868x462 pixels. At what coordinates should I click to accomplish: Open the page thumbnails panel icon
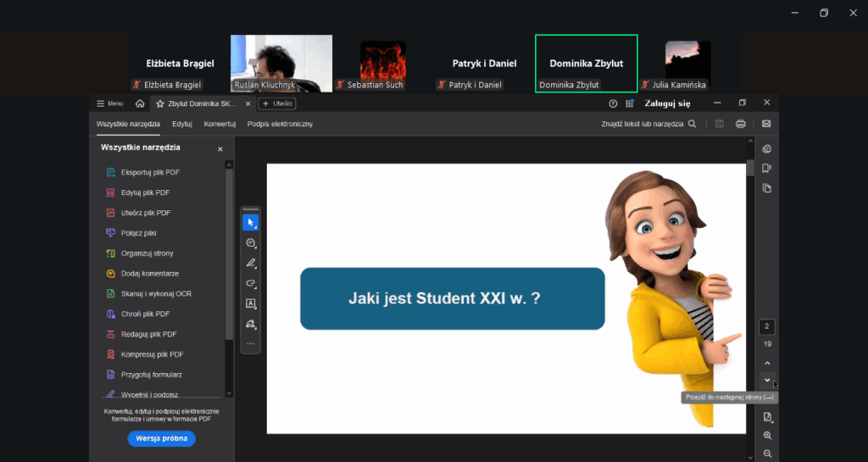tap(766, 188)
